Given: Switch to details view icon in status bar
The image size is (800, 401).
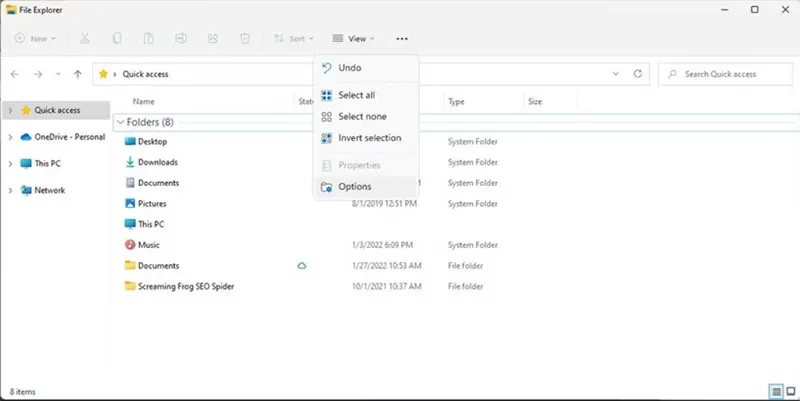Looking at the screenshot, I should coord(775,390).
